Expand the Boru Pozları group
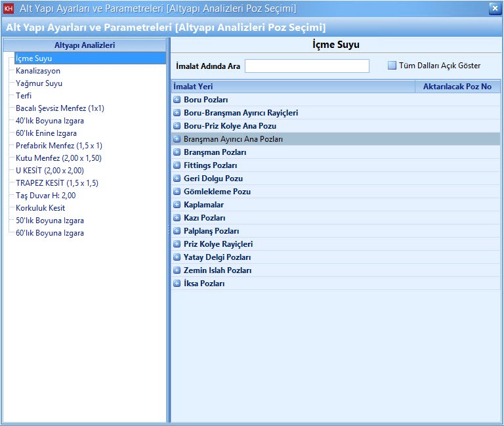Screen dimensions: 504x426 (x=177, y=100)
